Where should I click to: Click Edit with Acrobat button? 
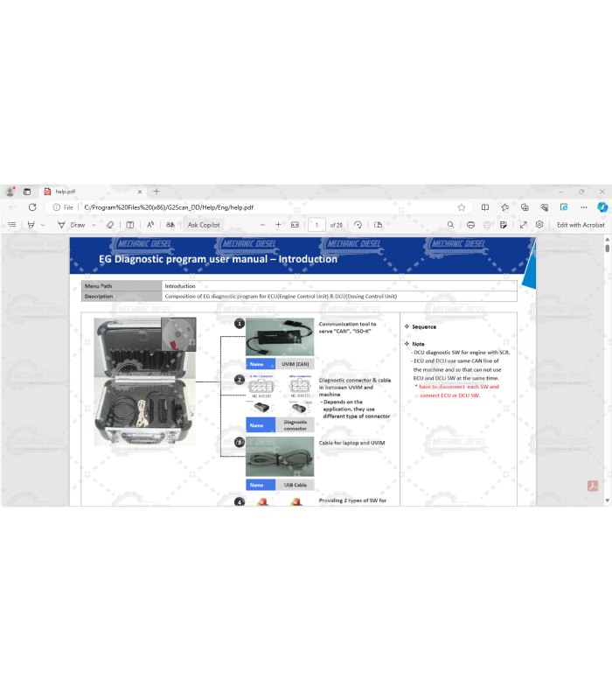point(581,225)
